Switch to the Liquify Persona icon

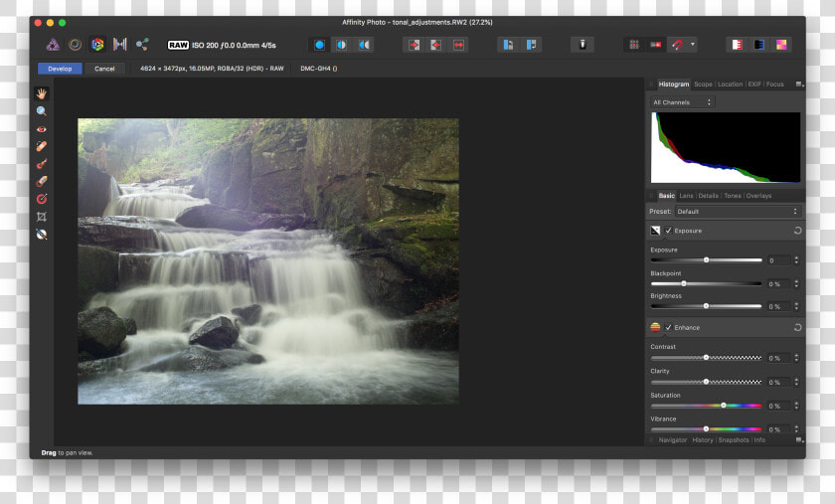76,45
